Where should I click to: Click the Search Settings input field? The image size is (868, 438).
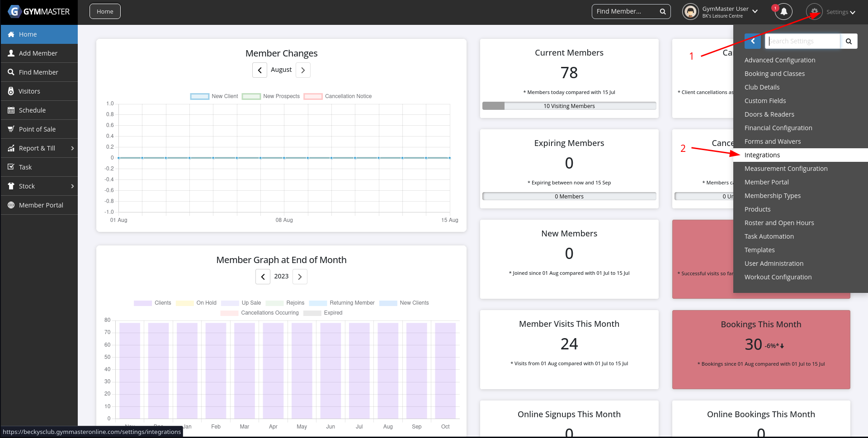(x=802, y=41)
